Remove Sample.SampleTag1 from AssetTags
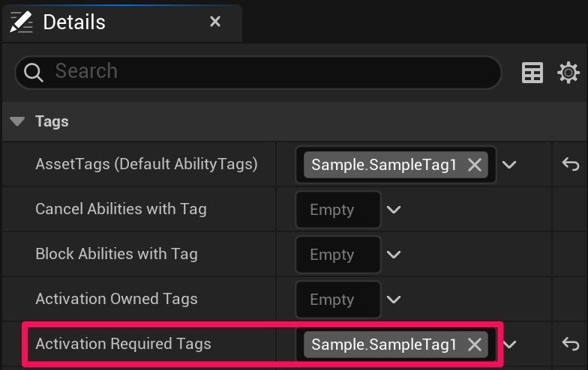This screenshot has width=588, height=370. [475, 165]
